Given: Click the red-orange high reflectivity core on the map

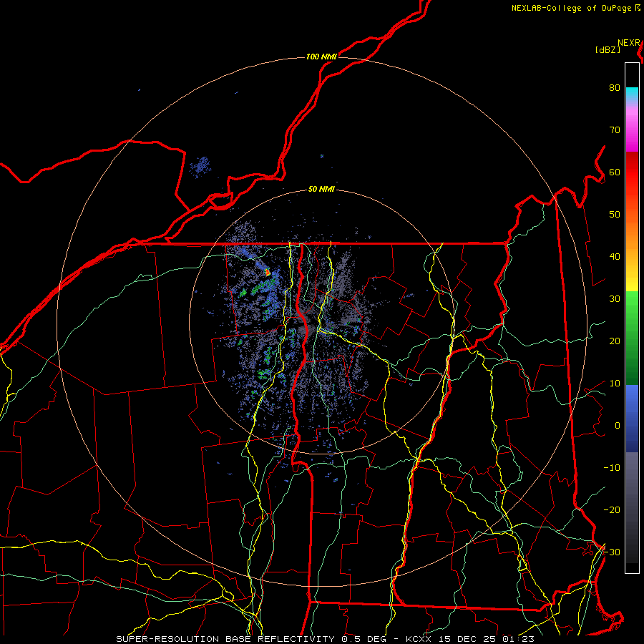Looking at the screenshot, I should coord(268,272).
